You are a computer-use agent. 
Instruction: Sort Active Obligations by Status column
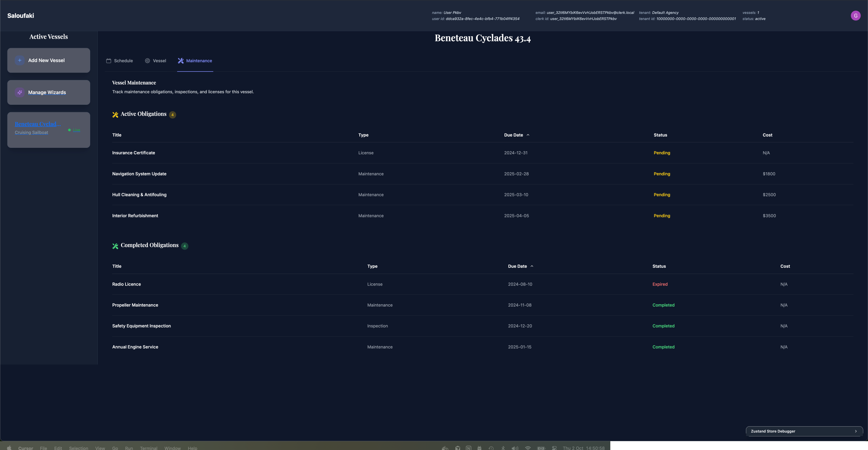(660, 135)
